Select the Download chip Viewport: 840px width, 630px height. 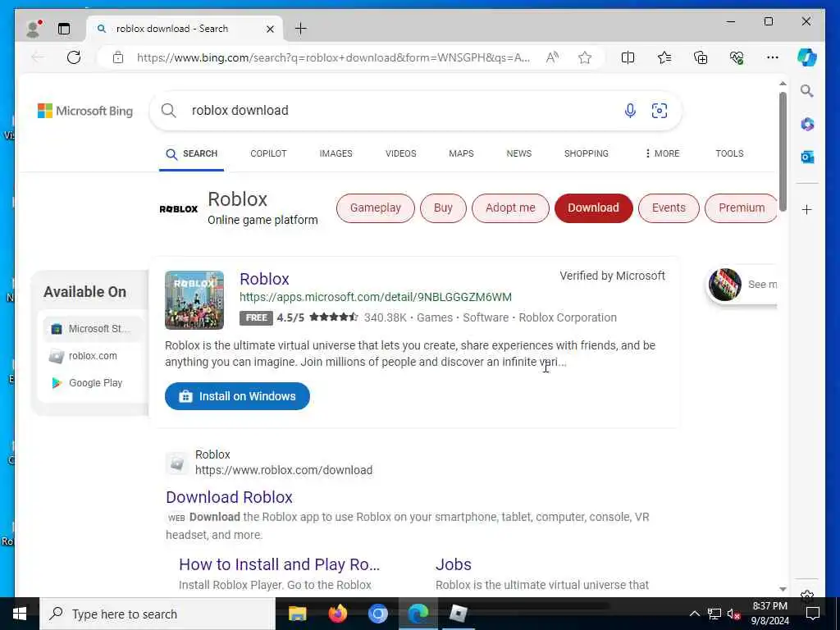pos(594,208)
